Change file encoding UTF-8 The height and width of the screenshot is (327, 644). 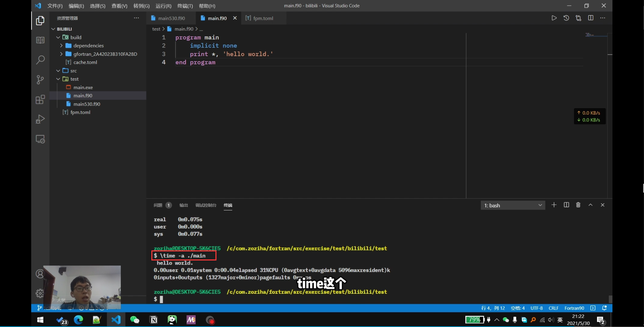[x=537, y=308]
